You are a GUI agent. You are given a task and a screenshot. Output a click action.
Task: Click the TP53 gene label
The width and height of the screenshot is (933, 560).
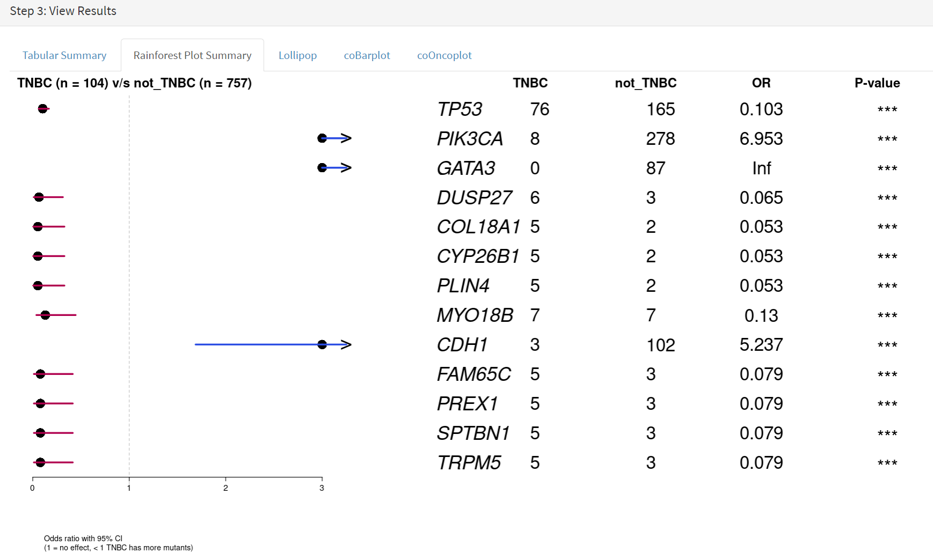click(x=460, y=109)
